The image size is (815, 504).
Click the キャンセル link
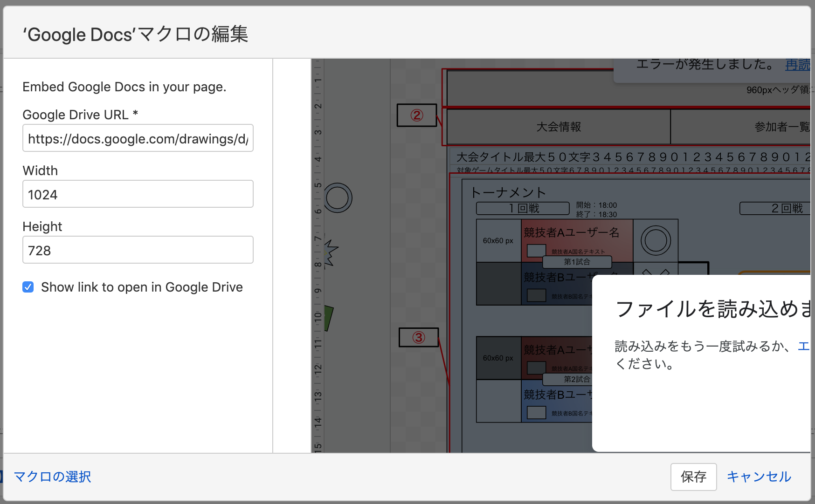[x=759, y=477]
